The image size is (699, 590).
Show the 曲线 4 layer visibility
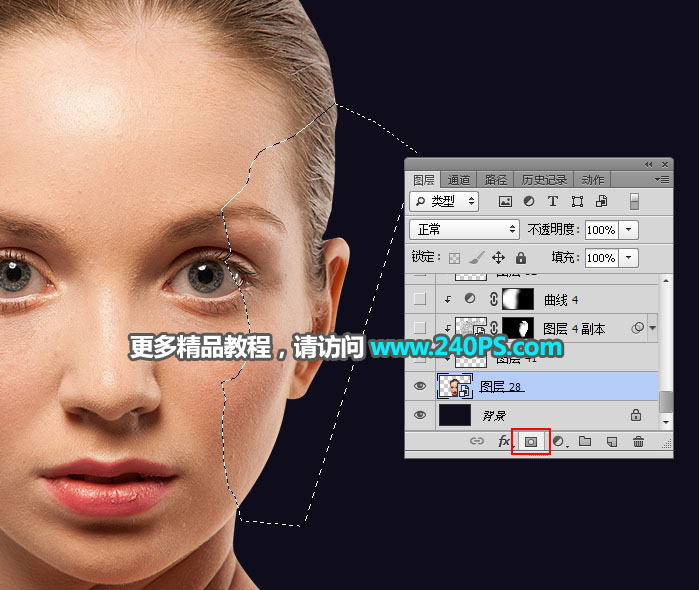pyautogui.click(x=419, y=299)
